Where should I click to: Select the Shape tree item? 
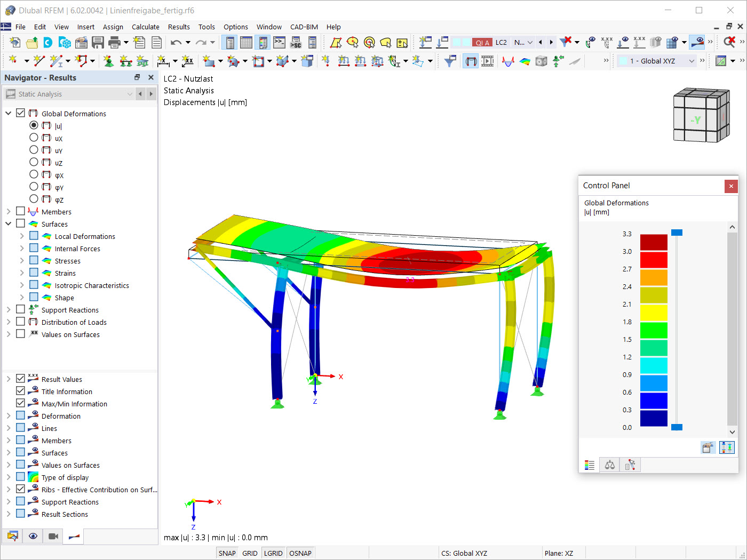pos(64,298)
